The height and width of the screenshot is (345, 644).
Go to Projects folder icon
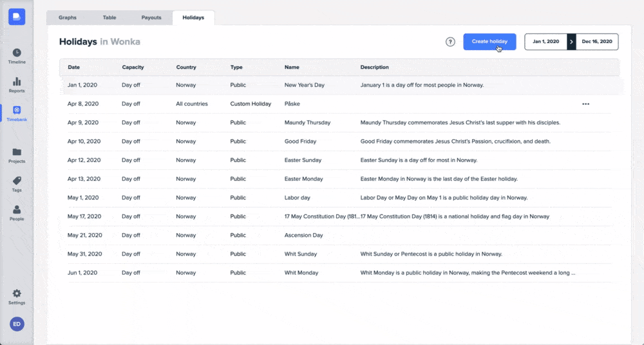tap(17, 155)
